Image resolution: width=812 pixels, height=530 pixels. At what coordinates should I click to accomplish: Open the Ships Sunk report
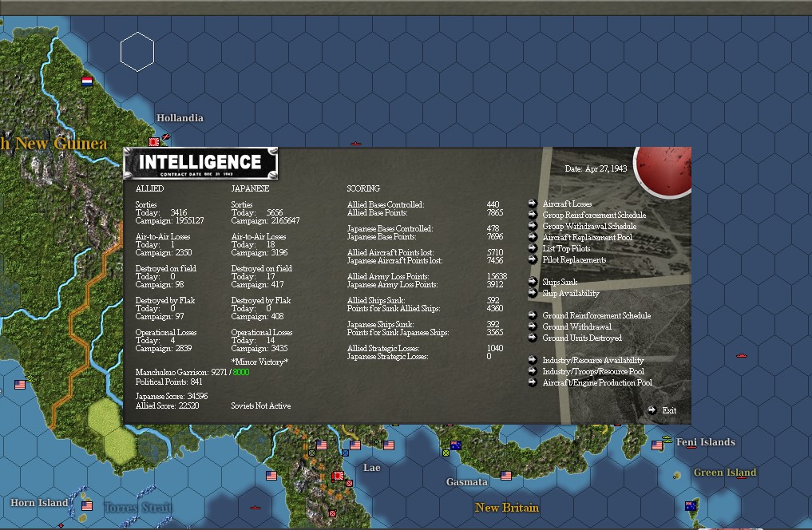[560, 281]
